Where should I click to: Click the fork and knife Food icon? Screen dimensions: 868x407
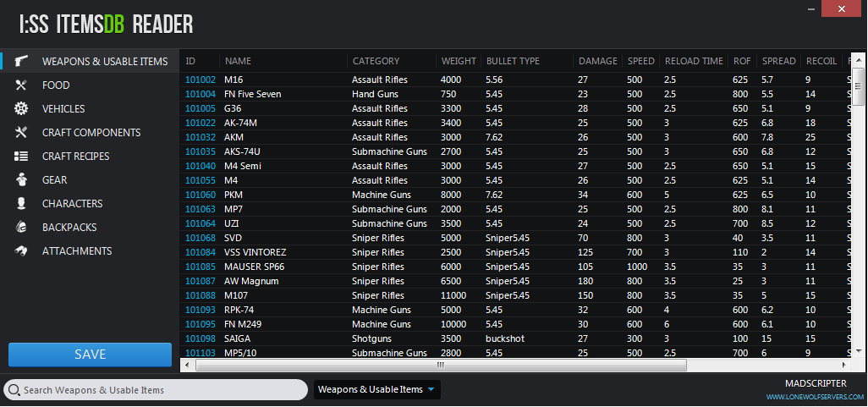click(21, 85)
